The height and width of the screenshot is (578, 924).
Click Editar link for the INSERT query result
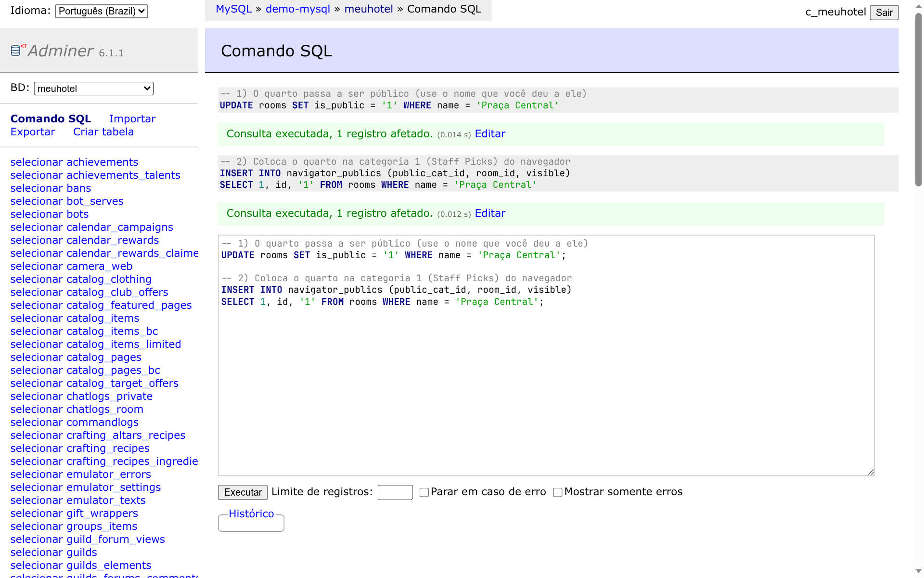(x=490, y=213)
